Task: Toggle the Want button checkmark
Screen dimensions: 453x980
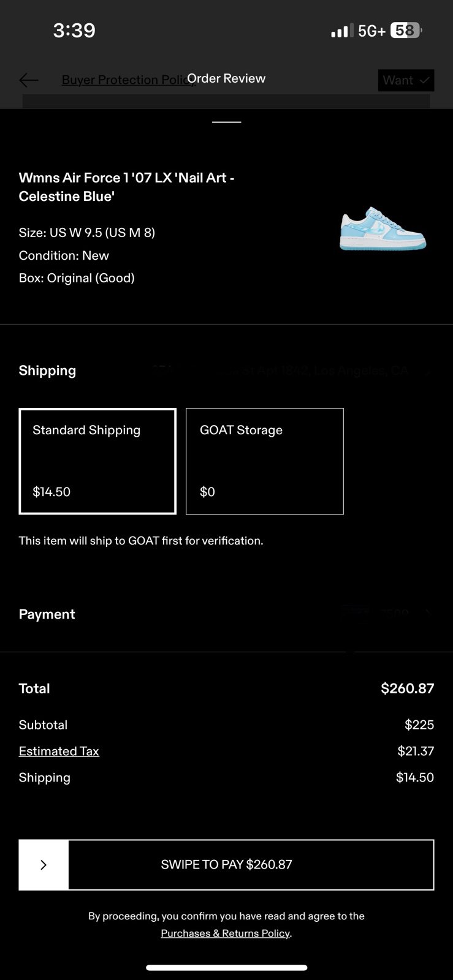Action: pyautogui.click(x=406, y=80)
